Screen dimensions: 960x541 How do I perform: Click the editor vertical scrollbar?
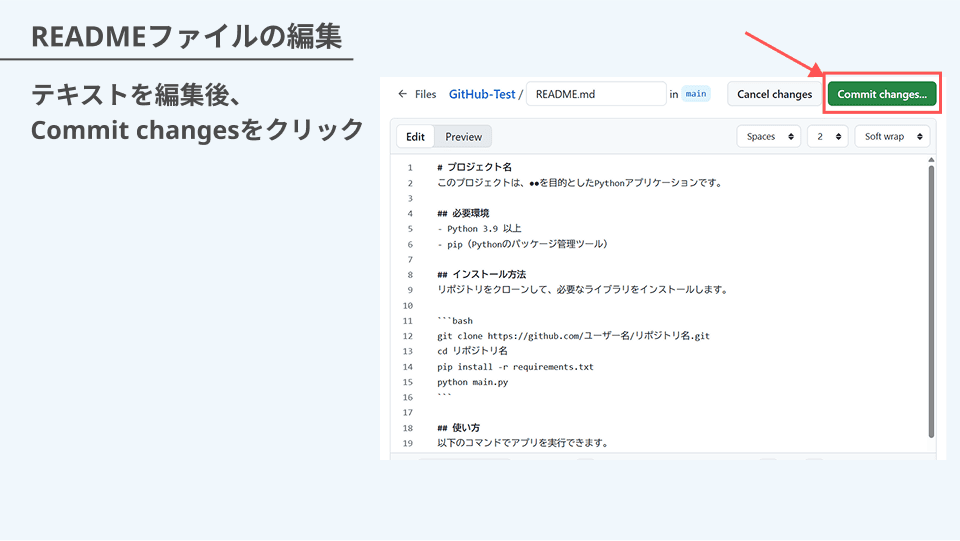point(931,302)
